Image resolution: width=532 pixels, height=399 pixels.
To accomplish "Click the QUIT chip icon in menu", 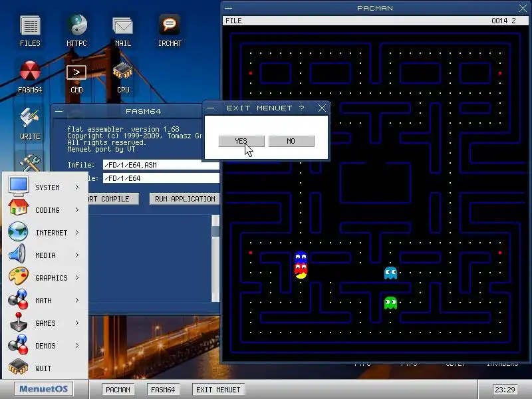I will (19, 367).
